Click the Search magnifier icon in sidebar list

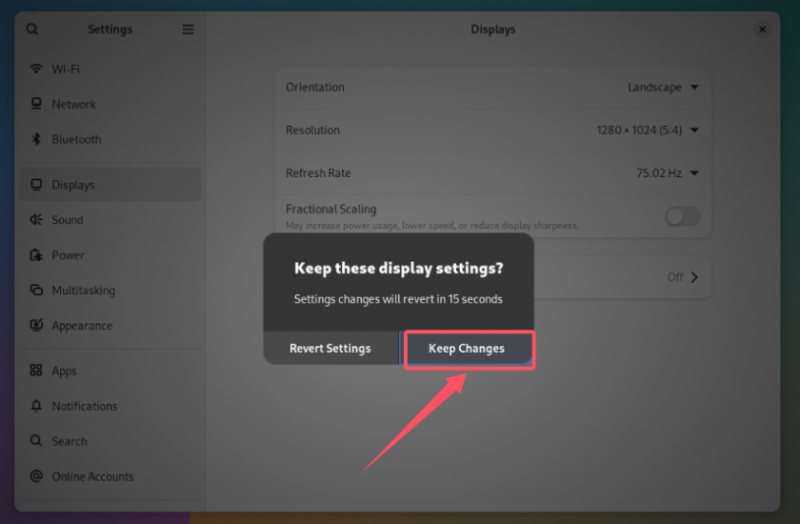tap(36, 440)
